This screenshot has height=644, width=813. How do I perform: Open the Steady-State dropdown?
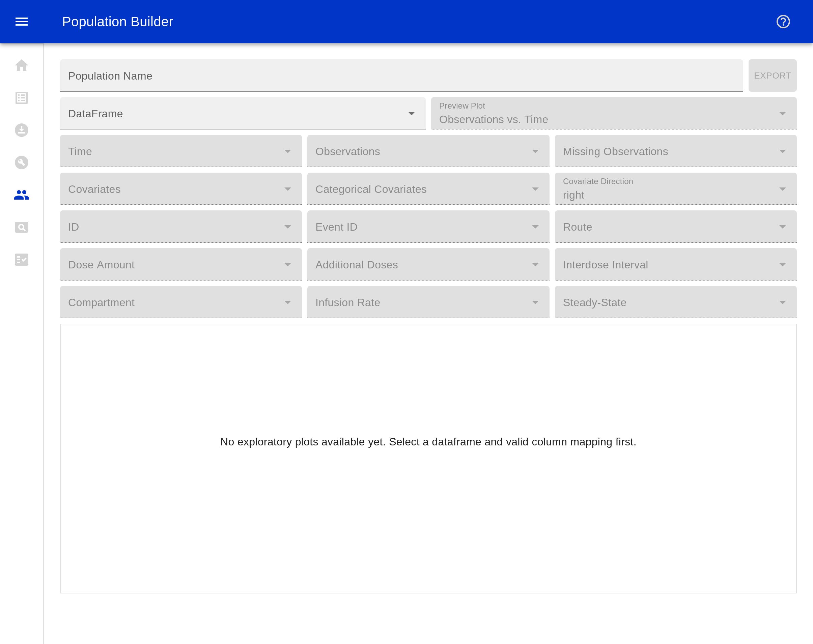675,302
